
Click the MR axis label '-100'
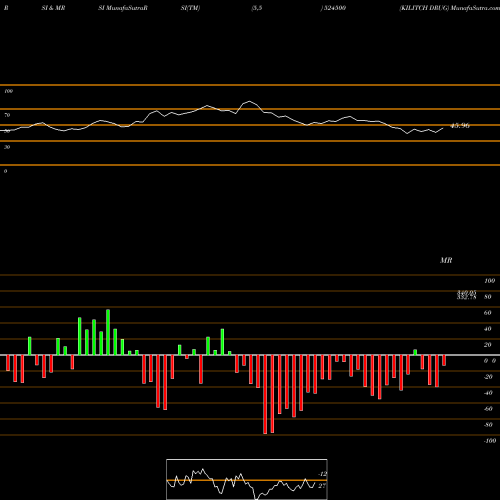[490, 441]
